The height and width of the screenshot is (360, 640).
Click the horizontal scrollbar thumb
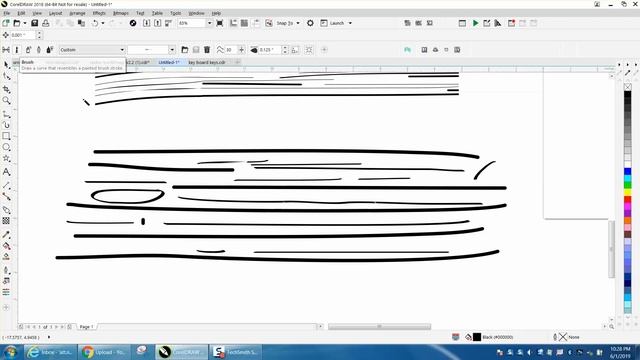coord(379,327)
